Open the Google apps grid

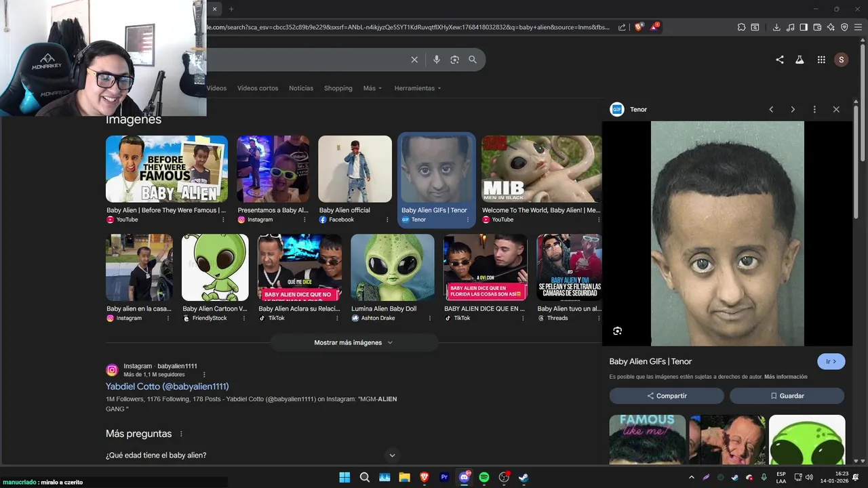point(821,60)
